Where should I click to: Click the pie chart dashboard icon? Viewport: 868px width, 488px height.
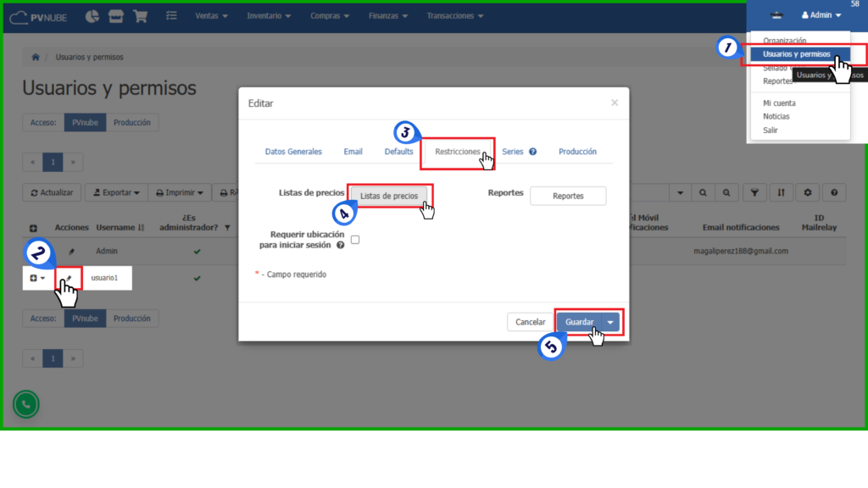click(93, 16)
